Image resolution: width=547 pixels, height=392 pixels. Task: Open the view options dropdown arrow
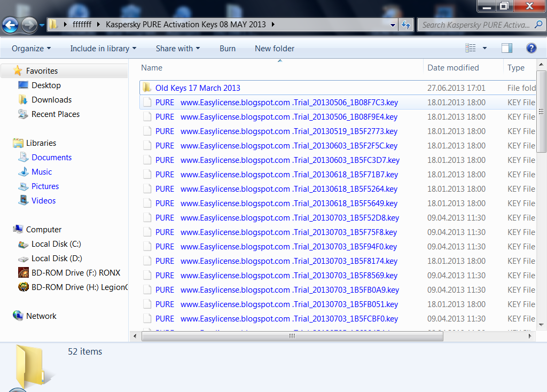click(x=485, y=48)
